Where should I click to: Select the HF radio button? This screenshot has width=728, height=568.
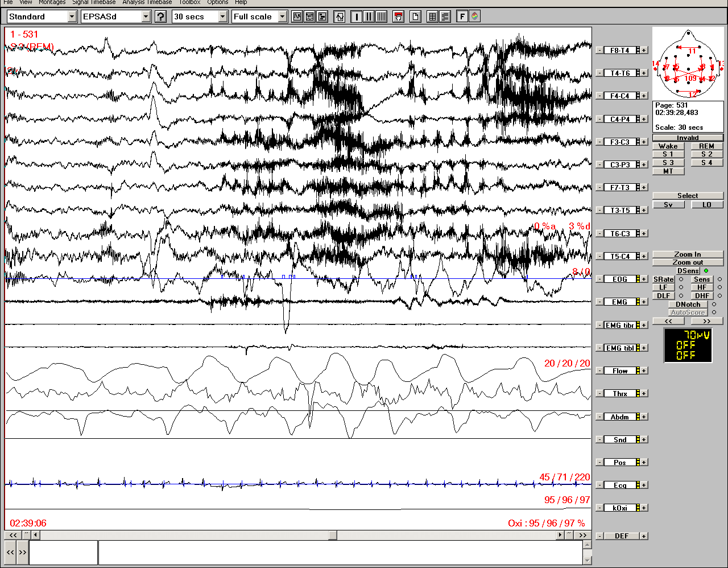click(719, 287)
